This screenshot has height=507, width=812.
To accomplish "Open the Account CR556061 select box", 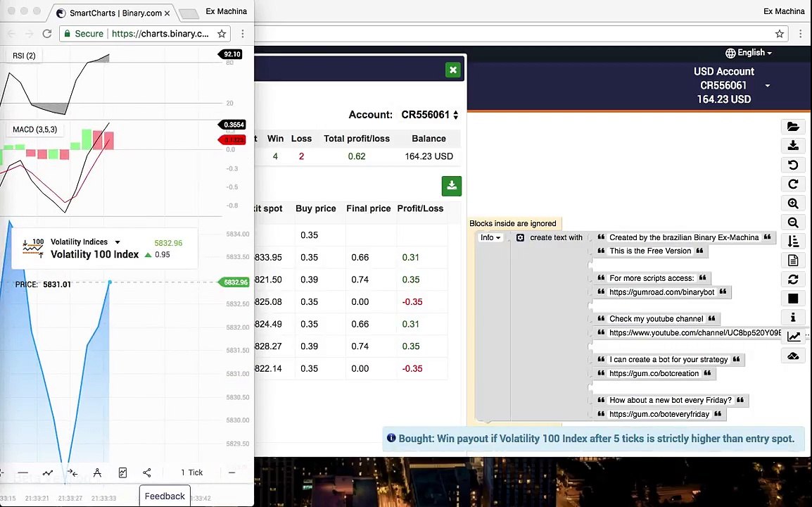I will (x=429, y=115).
